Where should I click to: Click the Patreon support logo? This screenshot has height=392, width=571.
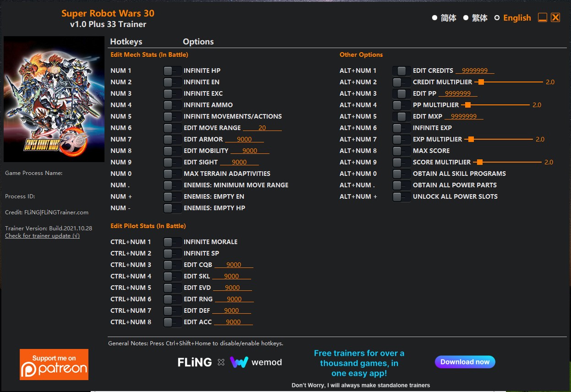(x=54, y=365)
